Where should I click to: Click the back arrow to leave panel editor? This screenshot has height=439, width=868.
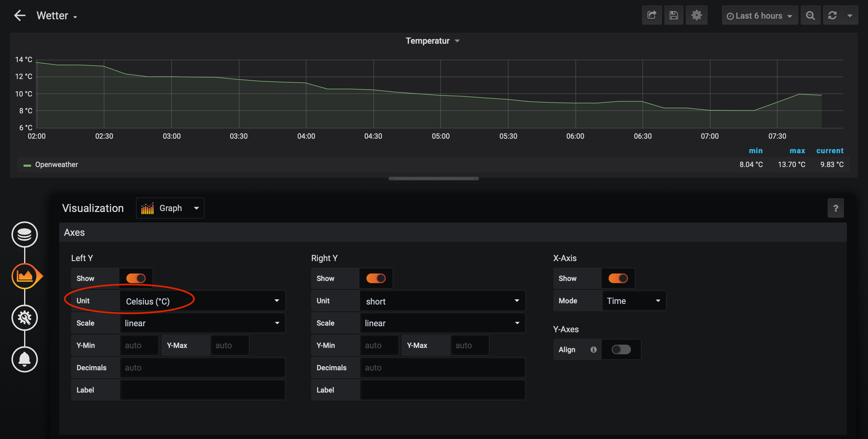pyautogui.click(x=20, y=15)
